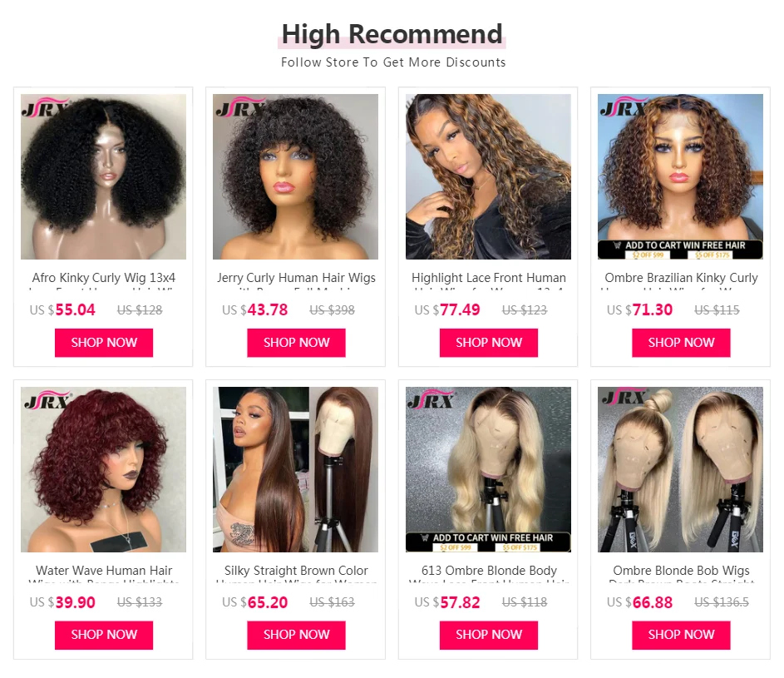The width and height of the screenshot is (784, 678).
Task: Open the Ombre Blonde Bob Wigs image
Action: [681, 469]
